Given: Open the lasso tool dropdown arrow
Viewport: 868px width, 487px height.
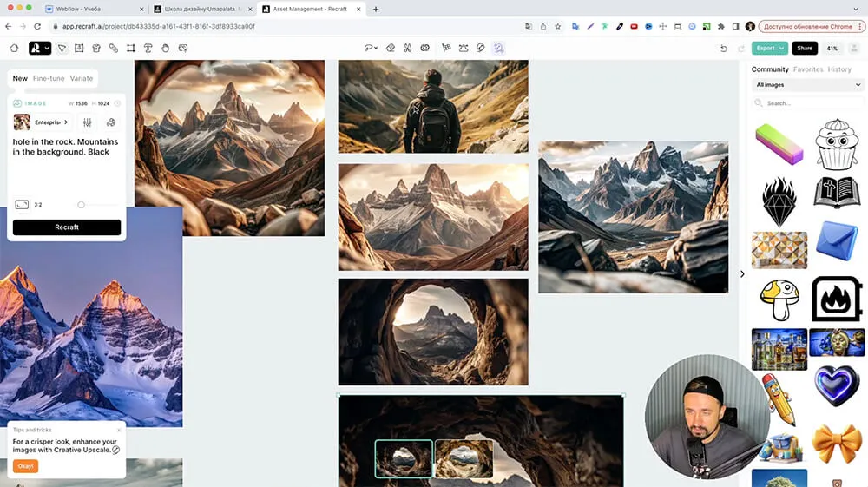Looking at the screenshot, I should click(376, 48).
